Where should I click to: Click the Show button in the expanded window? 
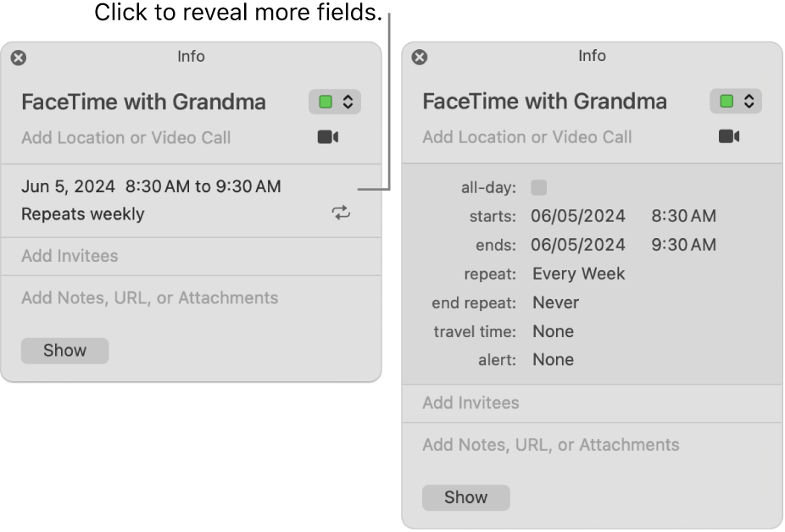465,497
